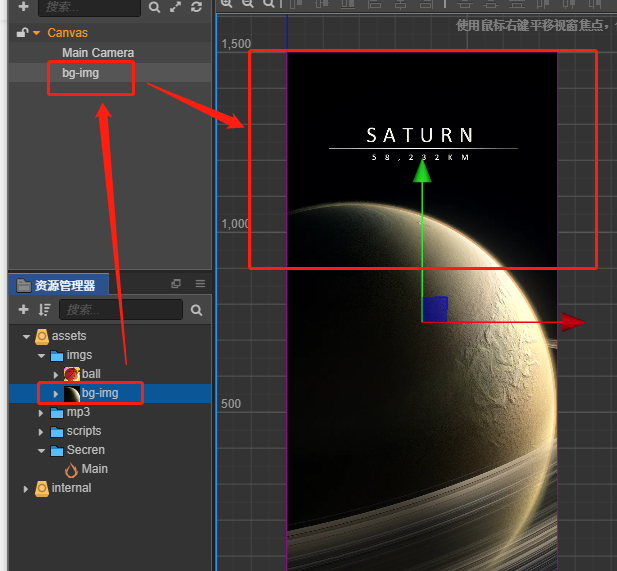
Task: Click the blue square move gizmo handle
Action: coord(435,309)
